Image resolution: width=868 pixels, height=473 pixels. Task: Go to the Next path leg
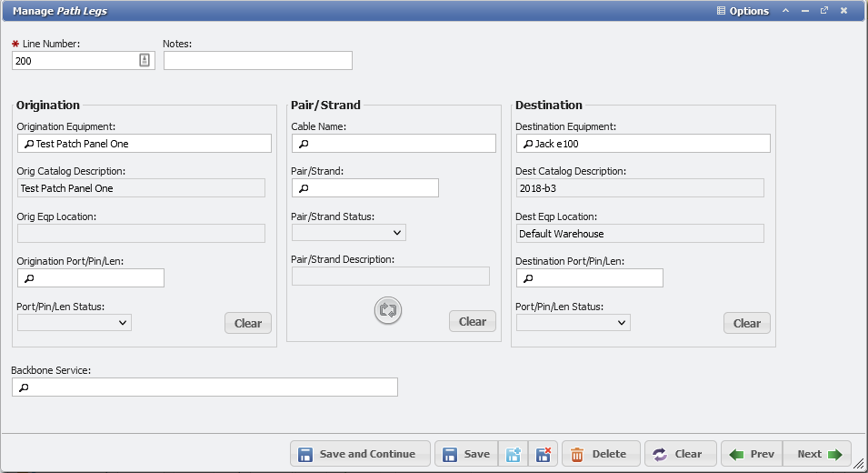point(817,454)
